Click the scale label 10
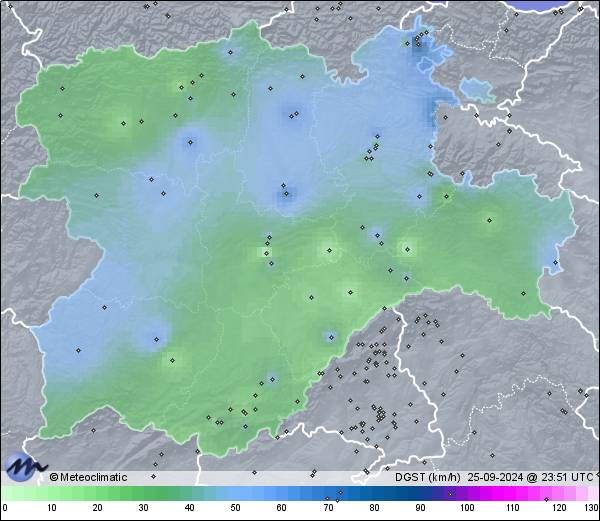600x521 pixels. click(x=52, y=508)
